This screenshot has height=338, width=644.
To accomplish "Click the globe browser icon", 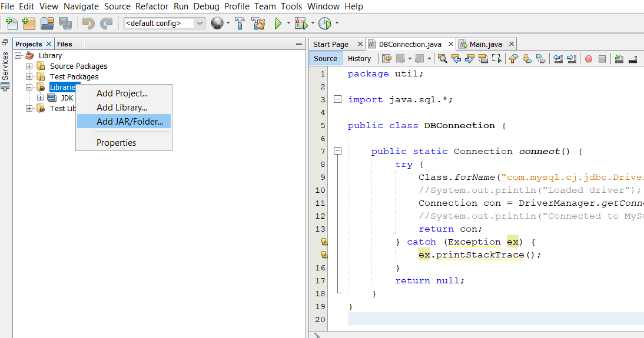I will pyautogui.click(x=217, y=24).
